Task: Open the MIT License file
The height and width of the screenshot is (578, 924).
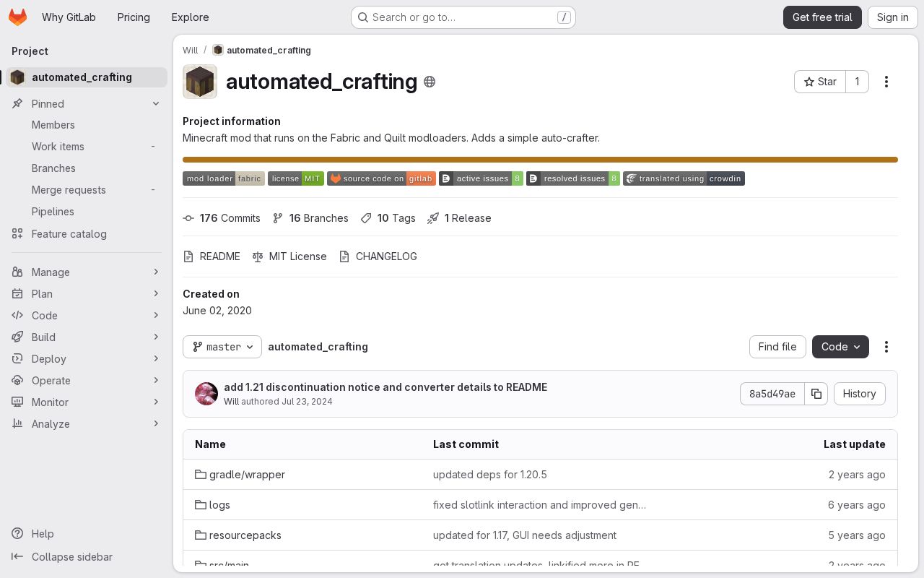Action: tap(289, 256)
